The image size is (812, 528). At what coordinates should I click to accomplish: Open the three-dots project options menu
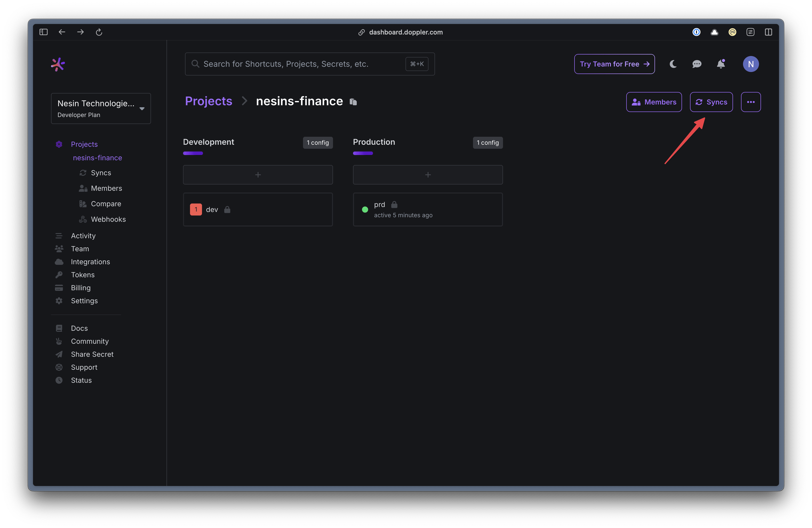pyautogui.click(x=750, y=102)
